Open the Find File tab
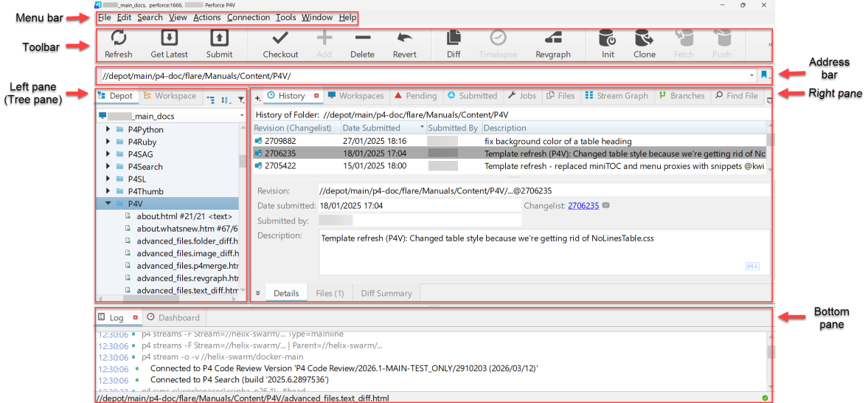This screenshot has width=868, height=403. click(x=736, y=95)
